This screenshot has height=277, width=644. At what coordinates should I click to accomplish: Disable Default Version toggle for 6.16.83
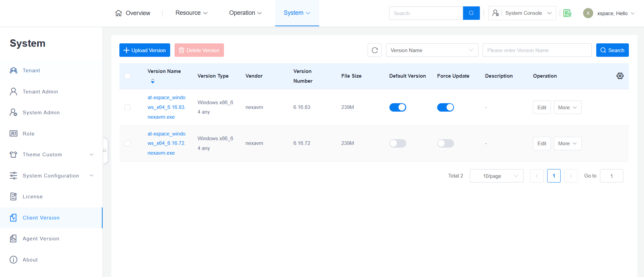pos(397,107)
